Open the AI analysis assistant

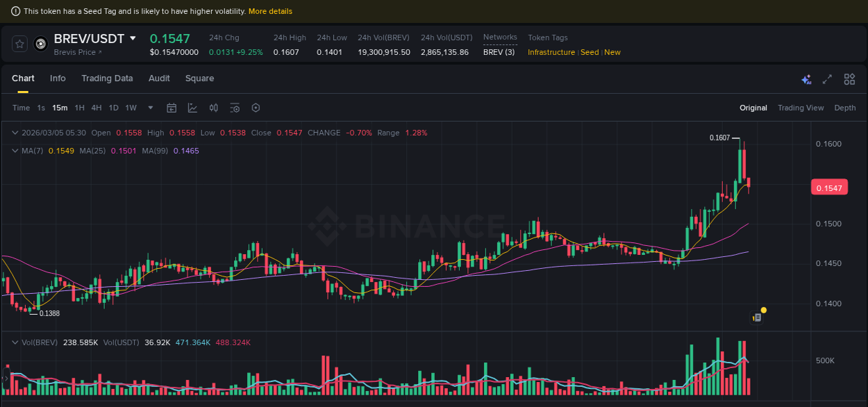click(x=806, y=80)
